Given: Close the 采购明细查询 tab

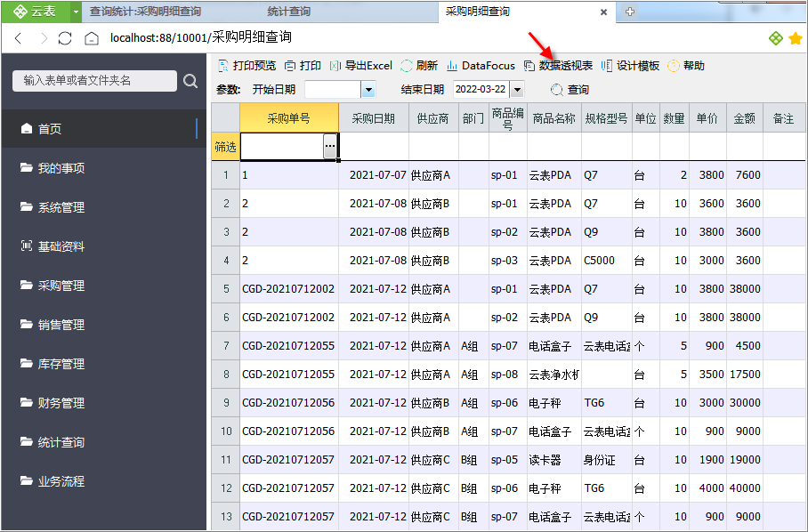Looking at the screenshot, I should [x=604, y=12].
